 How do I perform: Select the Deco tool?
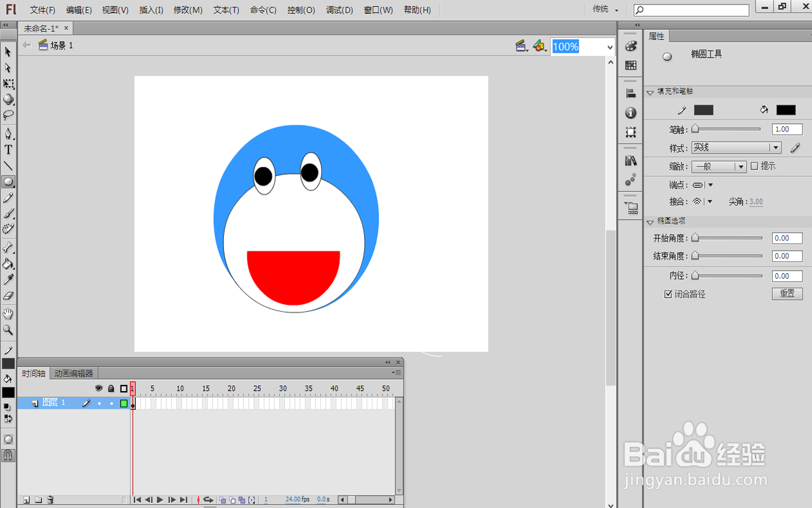click(8, 229)
